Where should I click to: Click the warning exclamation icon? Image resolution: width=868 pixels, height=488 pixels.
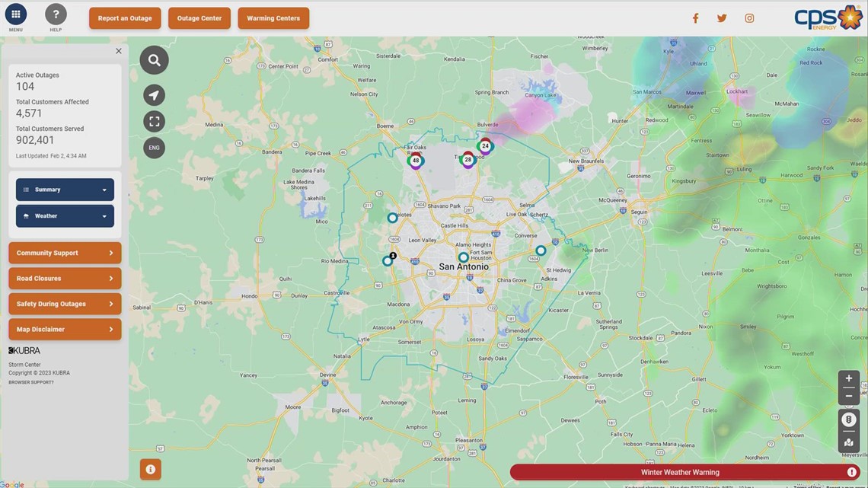(x=851, y=472)
